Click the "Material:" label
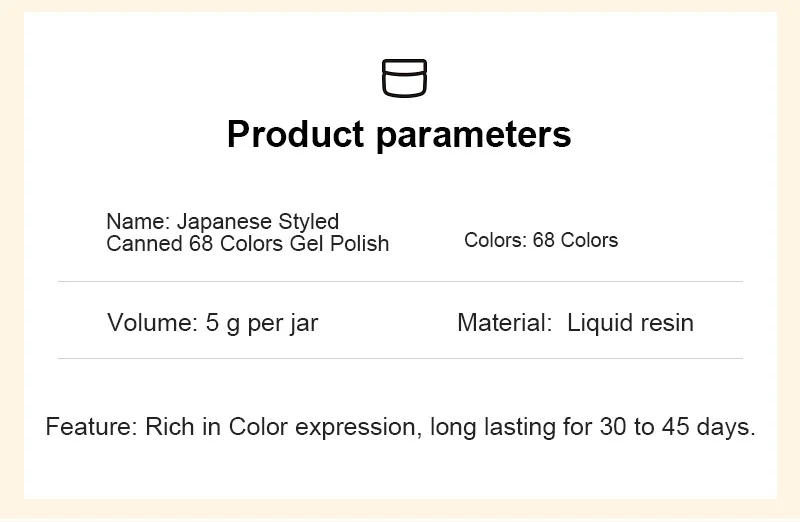The width and height of the screenshot is (800, 522). pos(504,322)
